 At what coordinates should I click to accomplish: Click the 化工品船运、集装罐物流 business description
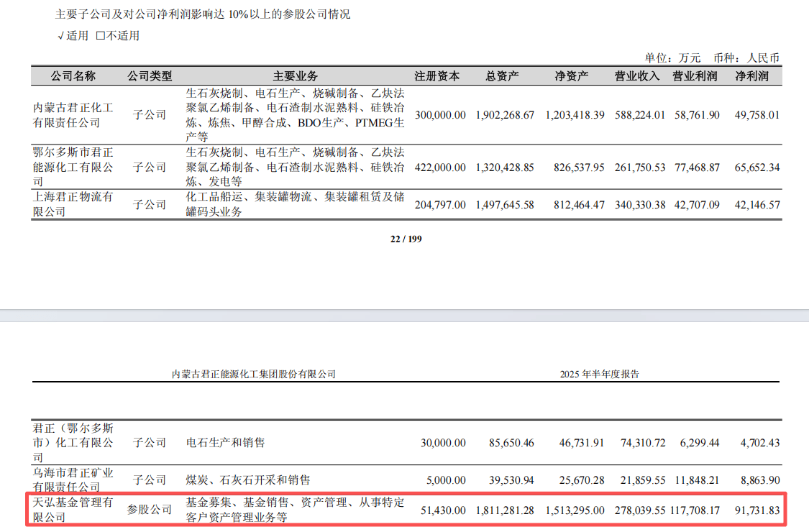(295, 204)
